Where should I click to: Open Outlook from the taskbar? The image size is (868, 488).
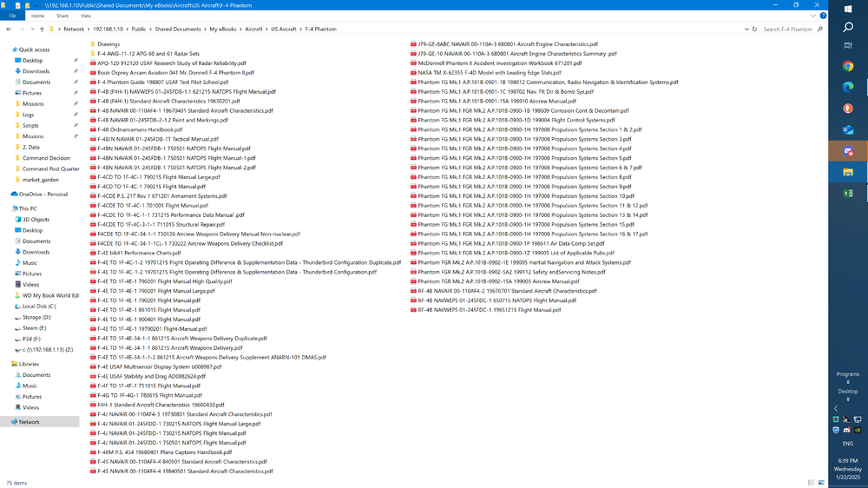coord(848,130)
